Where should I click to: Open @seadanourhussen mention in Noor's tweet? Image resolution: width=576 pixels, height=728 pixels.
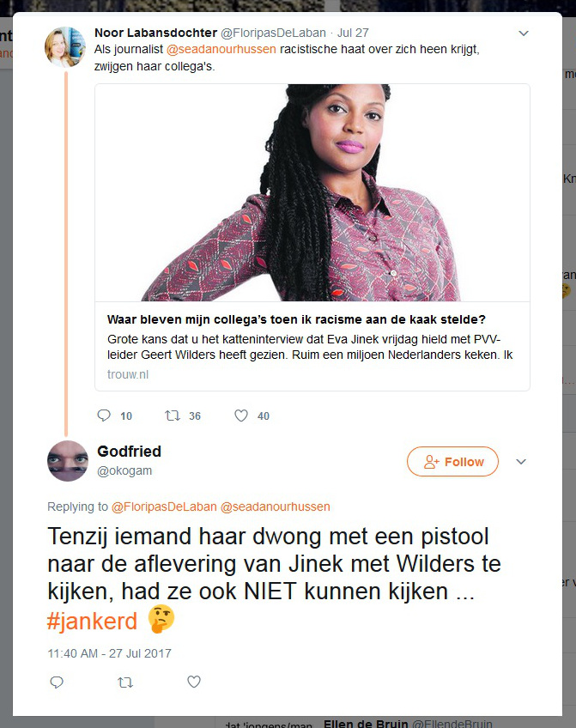tap(221, 49)
